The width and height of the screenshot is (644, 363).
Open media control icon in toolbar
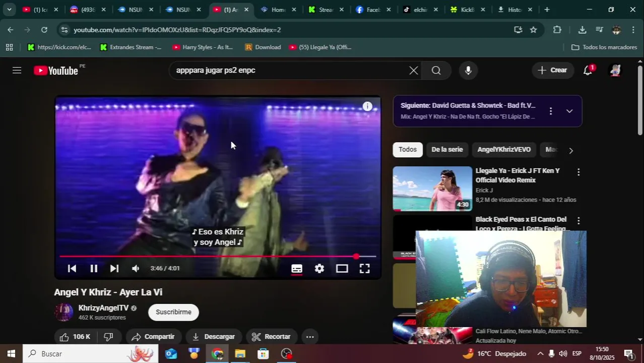(x=599, y=30)
